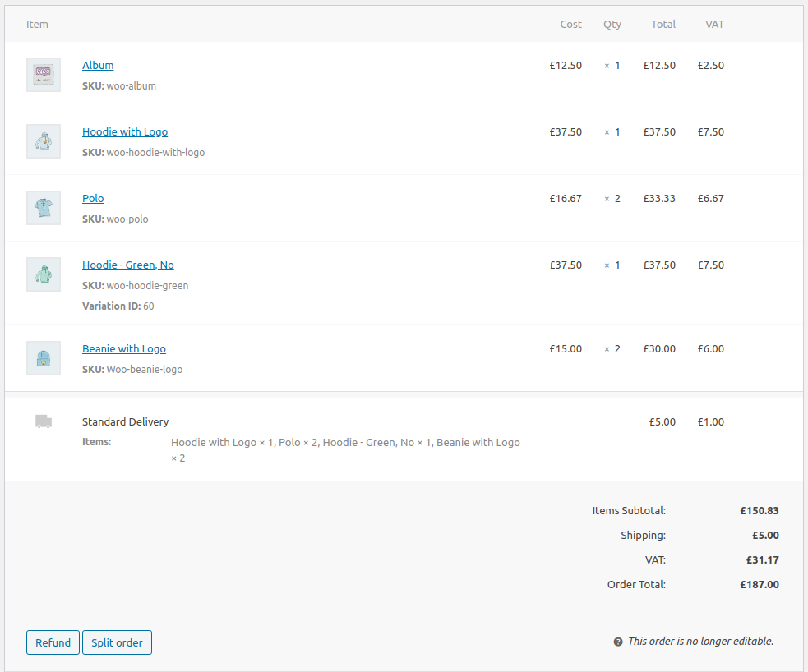This screenshot has width=808, height=672.
Task: Click the Album product thumbnail
Action: [x=43, y=74]
